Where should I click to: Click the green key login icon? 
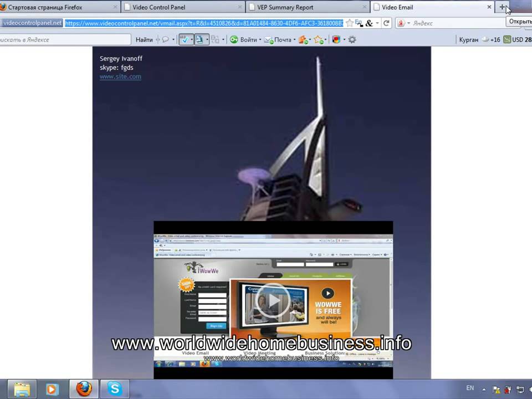(x=234, y=40)
